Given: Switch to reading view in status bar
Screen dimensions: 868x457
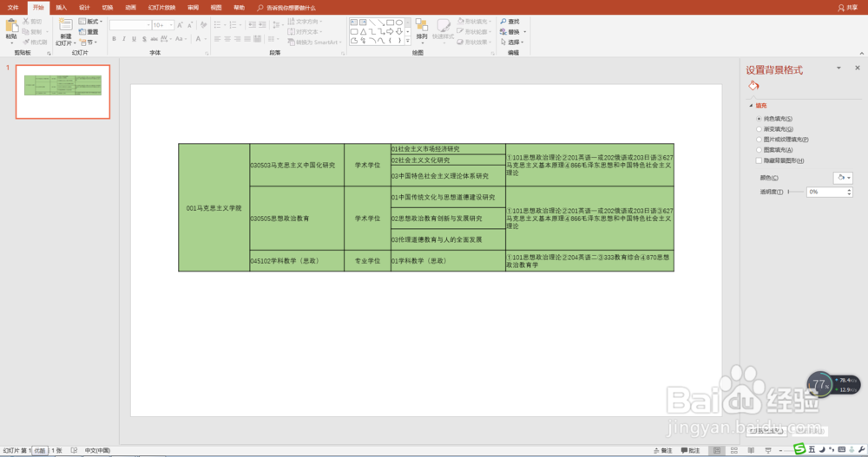Looking at the screenshot, I should [751, 451].
